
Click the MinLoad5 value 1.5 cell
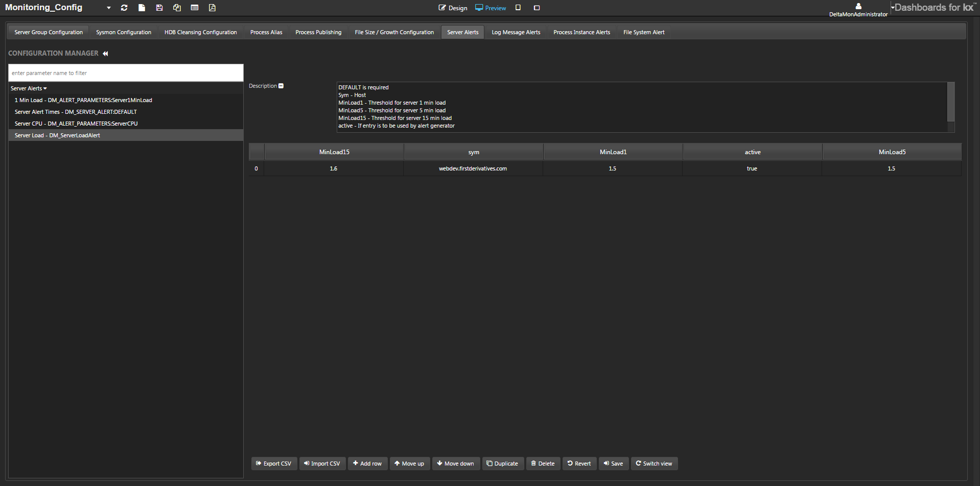pos(892,168)
